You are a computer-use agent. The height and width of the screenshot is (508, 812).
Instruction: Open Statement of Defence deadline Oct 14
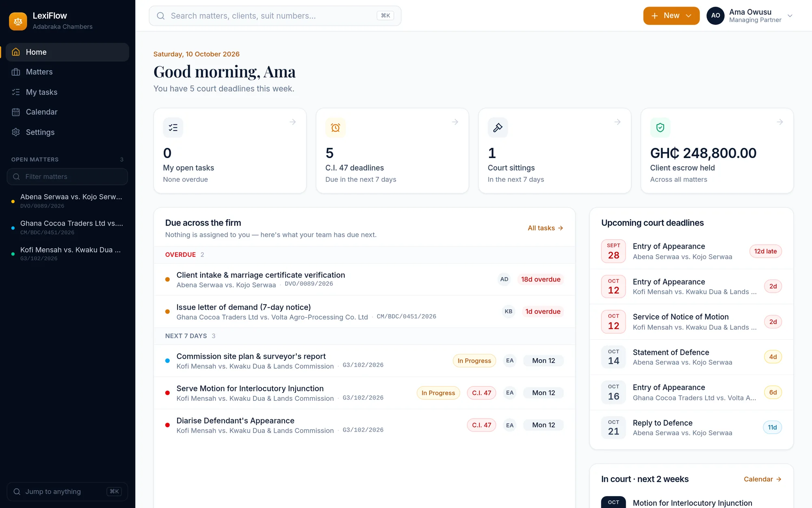691,357
